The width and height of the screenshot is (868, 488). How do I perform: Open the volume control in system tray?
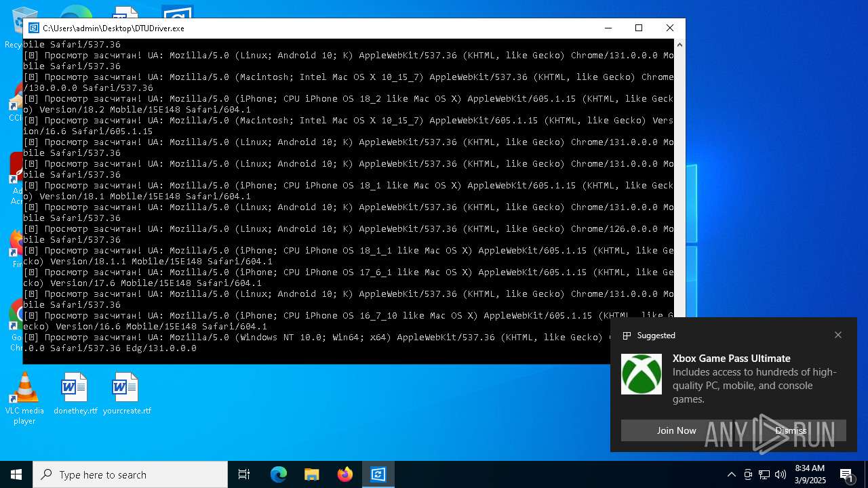coord(781,474)
